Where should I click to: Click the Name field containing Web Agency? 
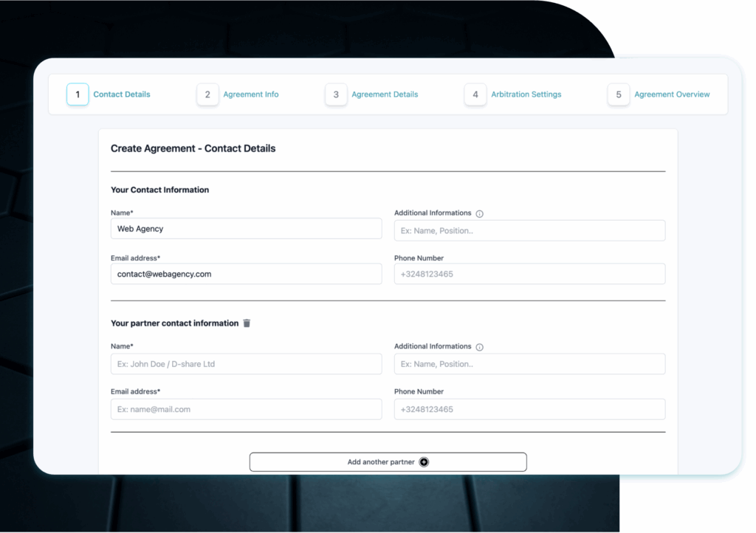(246, 229)
